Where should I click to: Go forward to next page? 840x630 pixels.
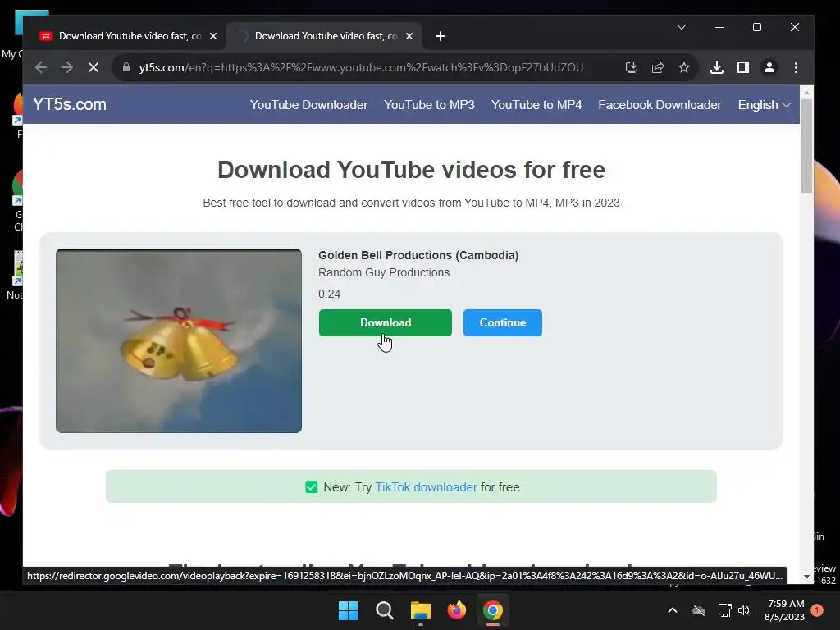click(x=67, y=67)
